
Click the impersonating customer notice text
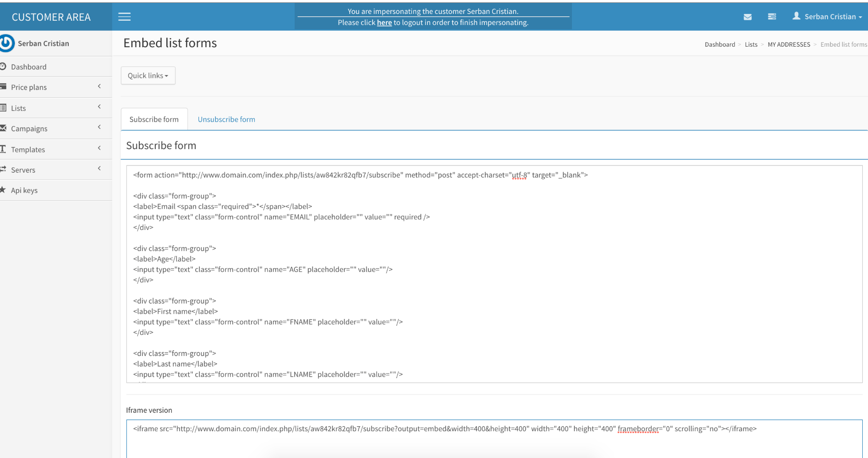433,12
